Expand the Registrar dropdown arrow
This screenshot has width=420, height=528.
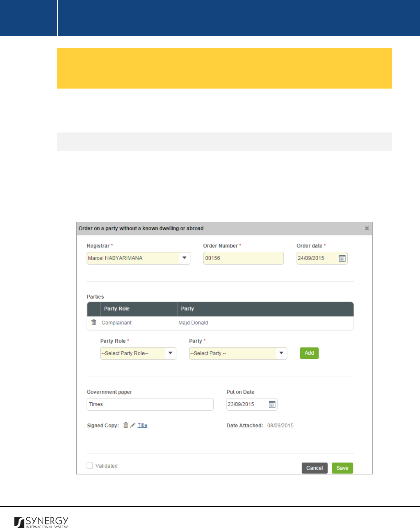point(185,258)
